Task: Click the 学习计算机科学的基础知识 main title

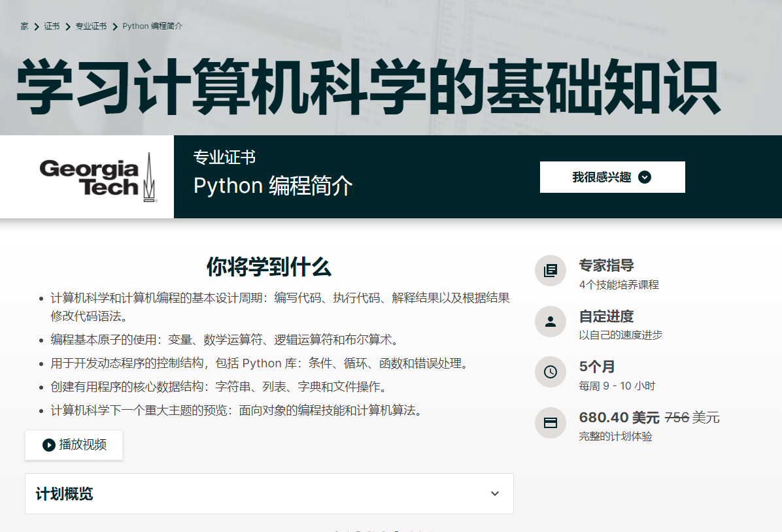Action: coord(369,87)
